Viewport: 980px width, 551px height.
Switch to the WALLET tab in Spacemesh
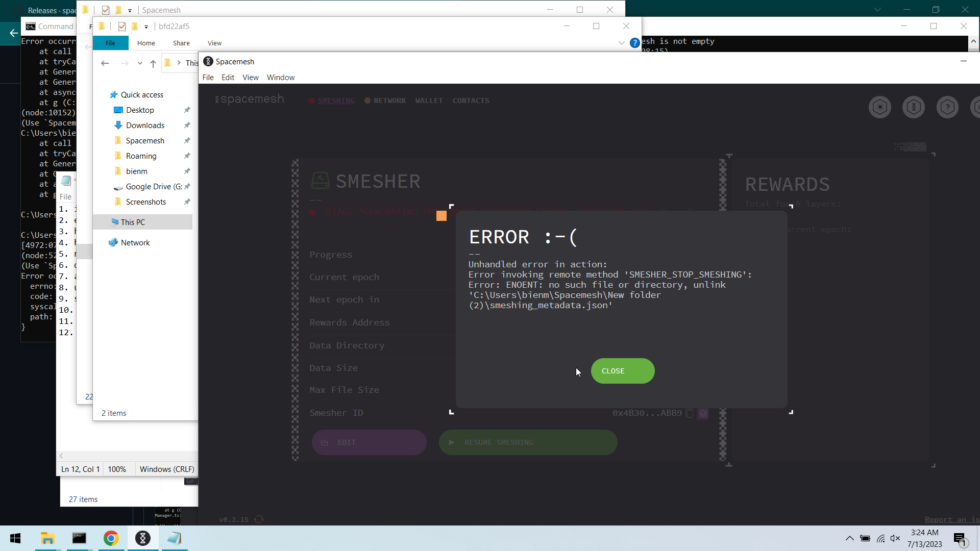coord(429,101)
